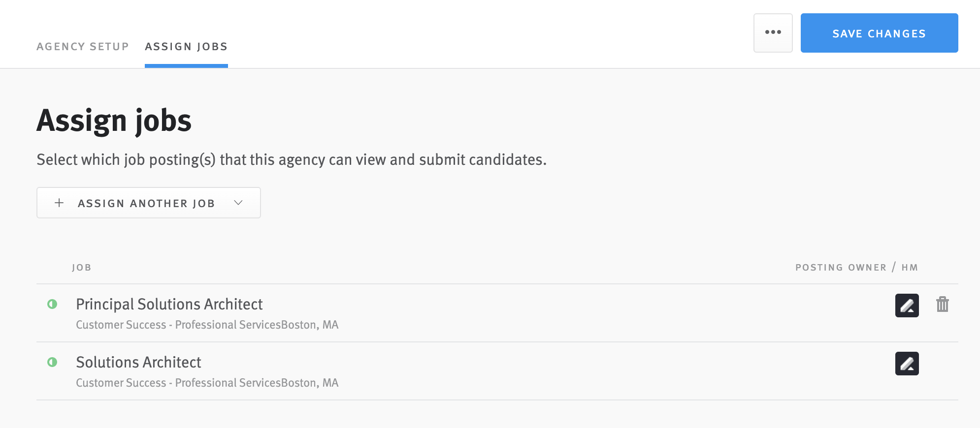Open the more options ellipsis menu

[x=773, y=32]
